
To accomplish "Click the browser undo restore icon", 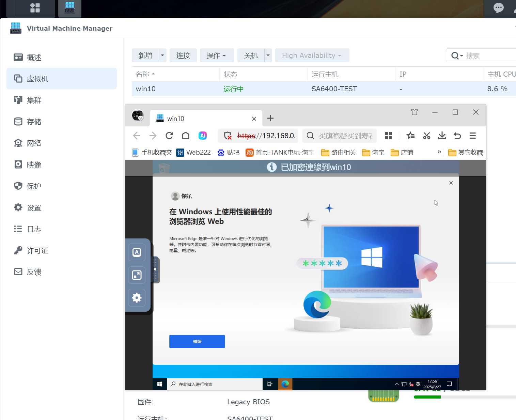I will [x=457, y=136].
